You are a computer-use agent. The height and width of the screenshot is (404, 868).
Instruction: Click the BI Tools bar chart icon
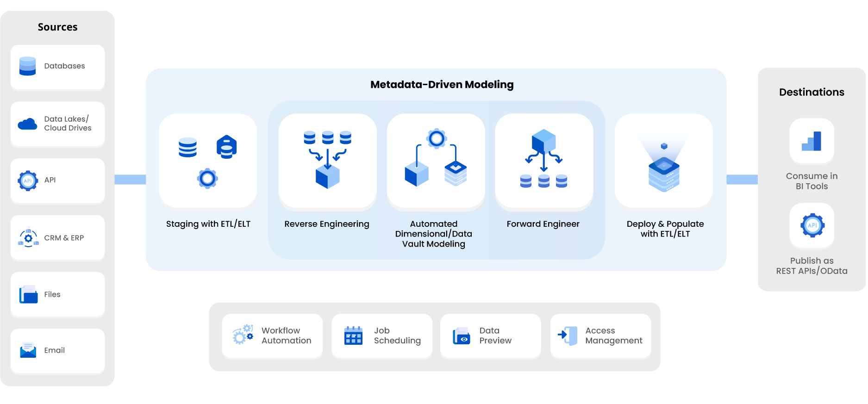click(x=812, y=141)
